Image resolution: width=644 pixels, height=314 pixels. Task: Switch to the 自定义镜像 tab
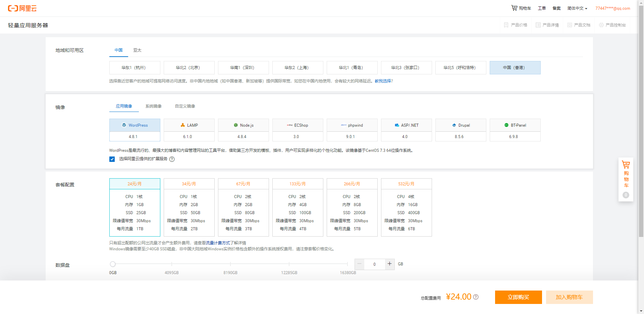point(185,106)
